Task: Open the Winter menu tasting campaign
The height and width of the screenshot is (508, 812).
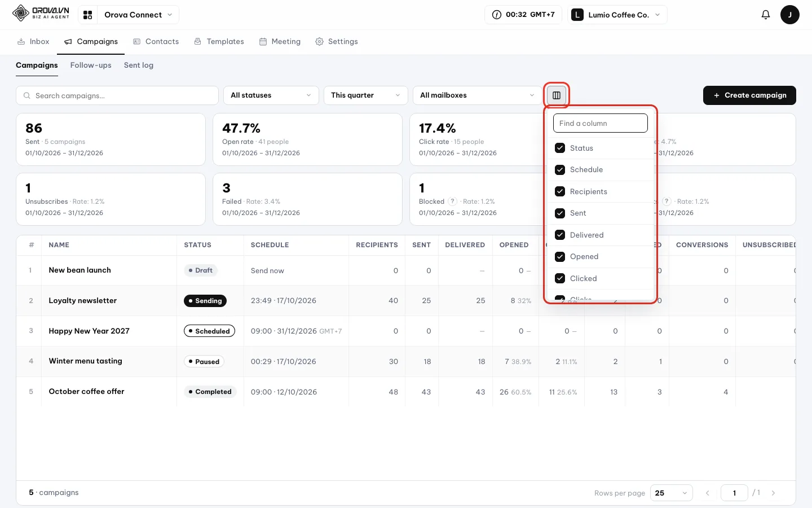Action: (x=85, y=361)
